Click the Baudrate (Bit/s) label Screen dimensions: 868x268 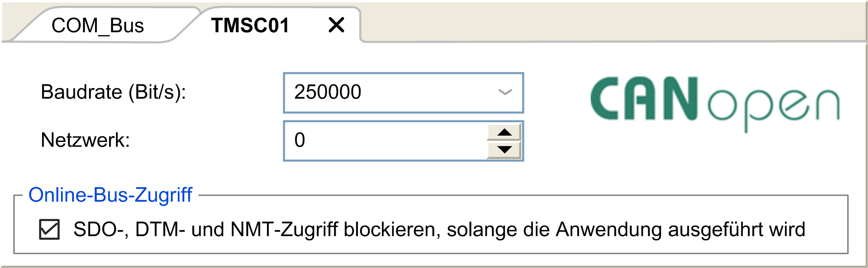114,92
